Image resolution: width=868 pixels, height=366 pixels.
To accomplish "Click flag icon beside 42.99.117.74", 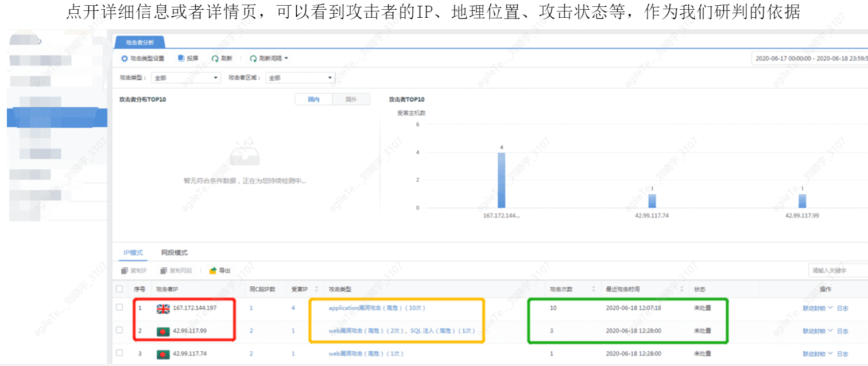I will point(163,355).
